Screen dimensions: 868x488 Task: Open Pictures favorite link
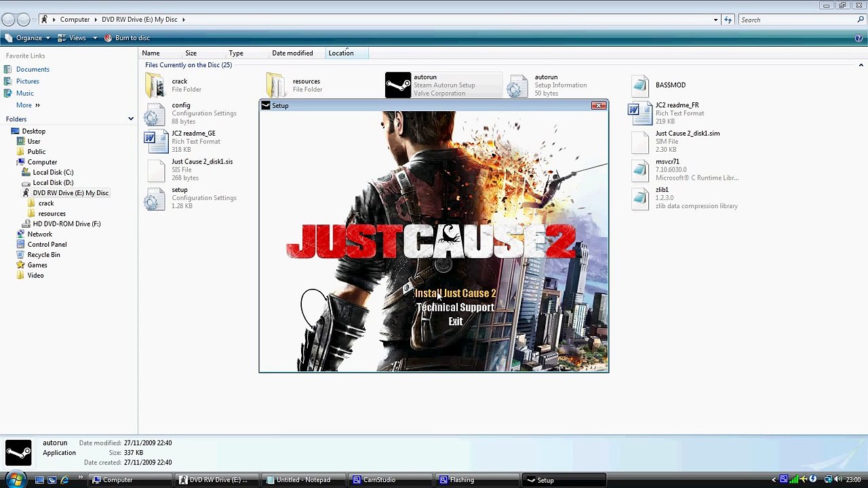coord(28,81)
